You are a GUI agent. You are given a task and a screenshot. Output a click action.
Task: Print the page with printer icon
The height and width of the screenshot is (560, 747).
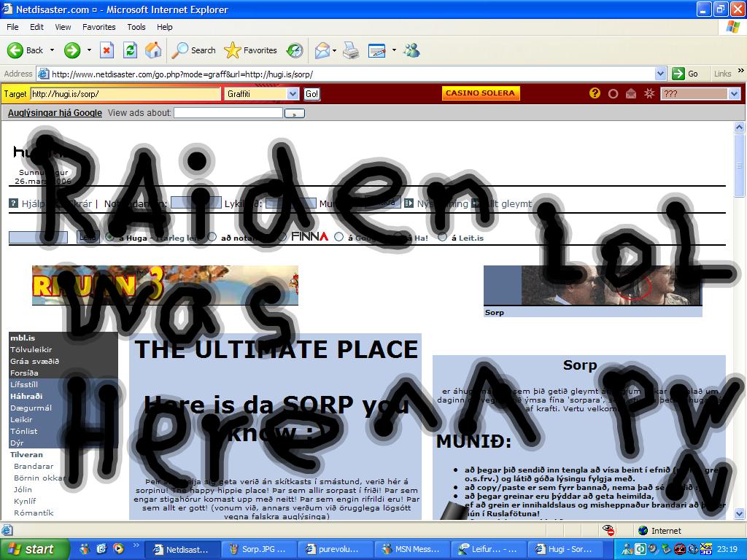coord(351,50)
